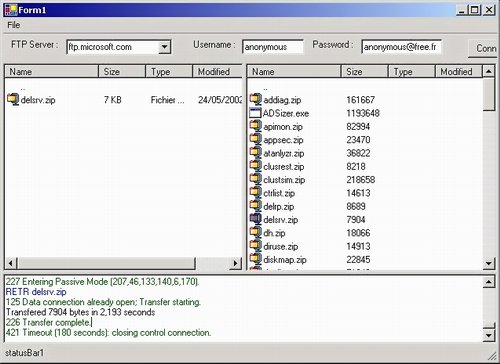The width and height of the screenshot is (500, 364).
Task: Click local pane horizontal scrollbar thumb
Action: [106, 263]
